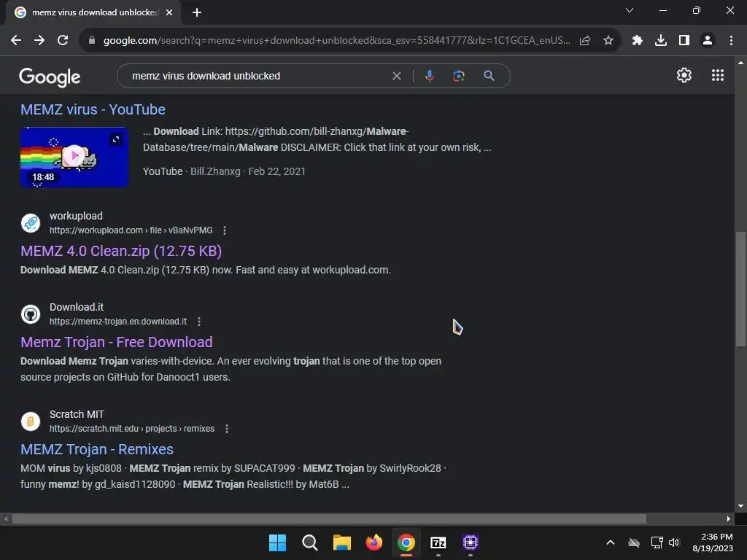Select the memz virus download tab
The image size is (747, 560).
pos(93,12)
